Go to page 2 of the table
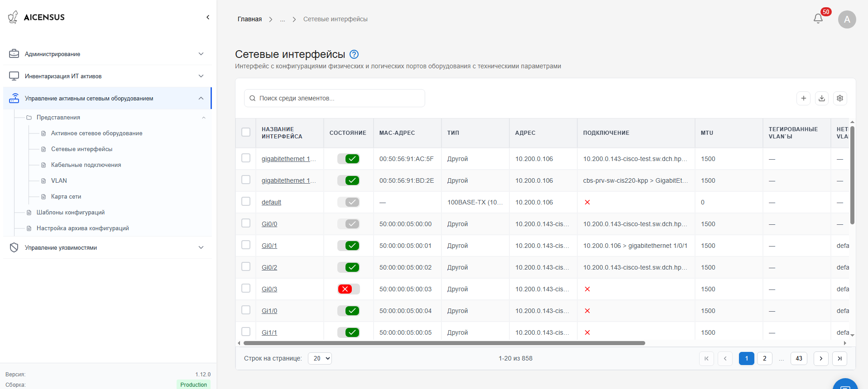Image resolution: width=868 pixels, height=389 pixels. point(764,358)
